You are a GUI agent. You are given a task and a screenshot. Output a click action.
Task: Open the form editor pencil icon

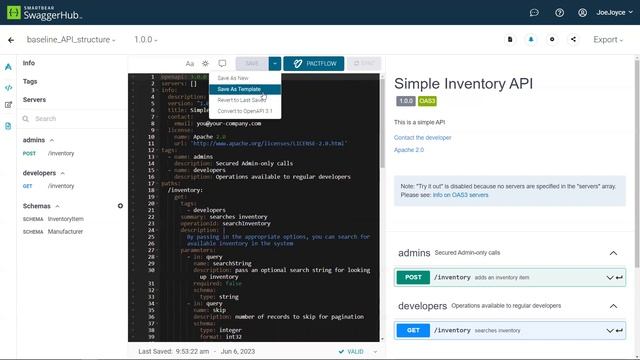coord(8,105)
